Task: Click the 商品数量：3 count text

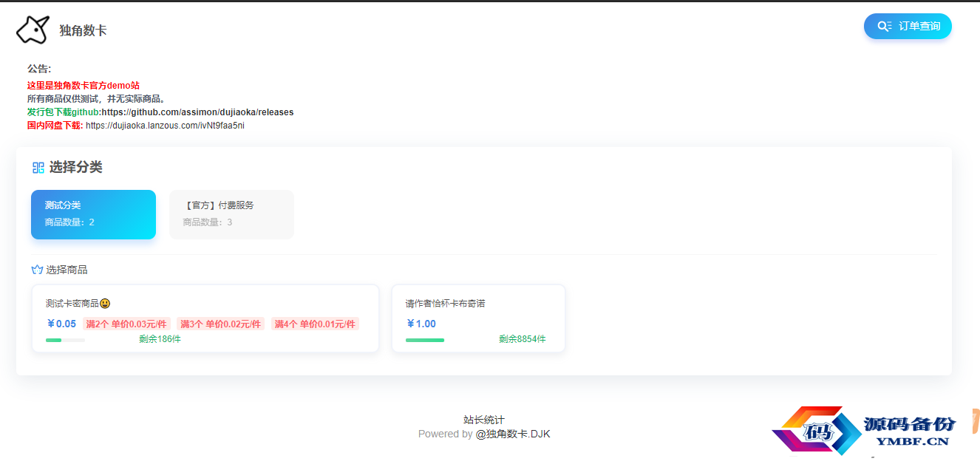Action: click(x=208, y=222)
